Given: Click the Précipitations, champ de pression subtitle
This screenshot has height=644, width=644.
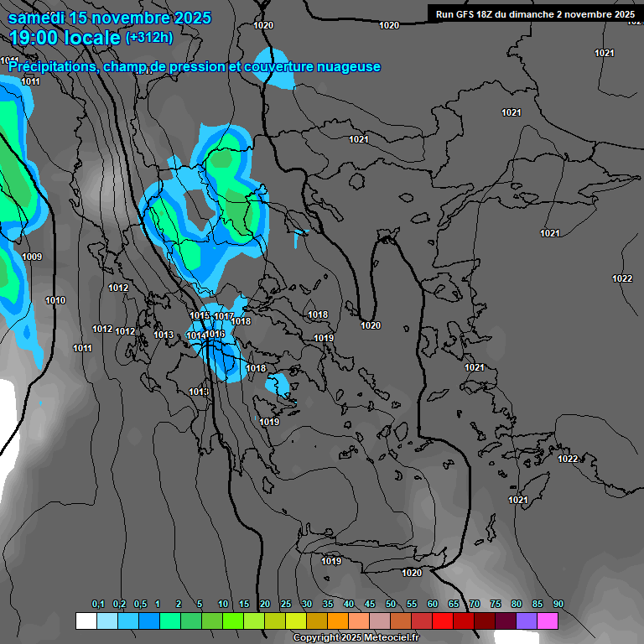Looking at the screenshot, I should point(195,67).
